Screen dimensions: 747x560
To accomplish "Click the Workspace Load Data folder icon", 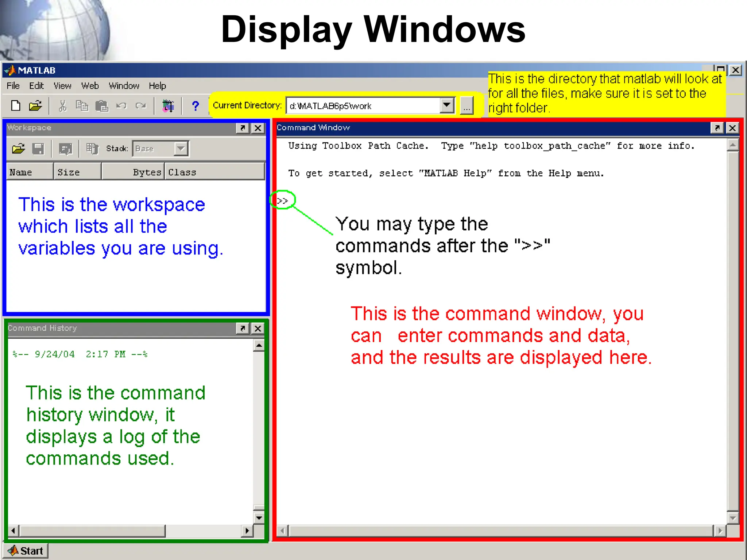I will (x=18, y=149).
